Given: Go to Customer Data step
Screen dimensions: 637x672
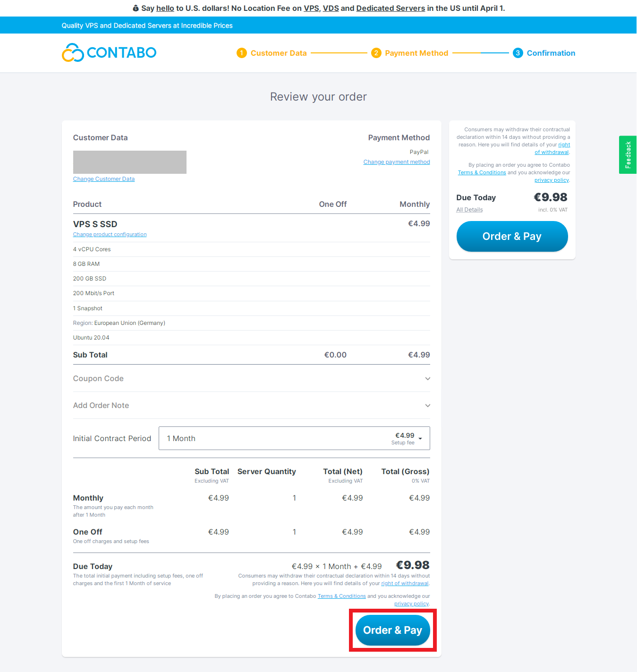Looking at the screenshot, I should 279,53.
